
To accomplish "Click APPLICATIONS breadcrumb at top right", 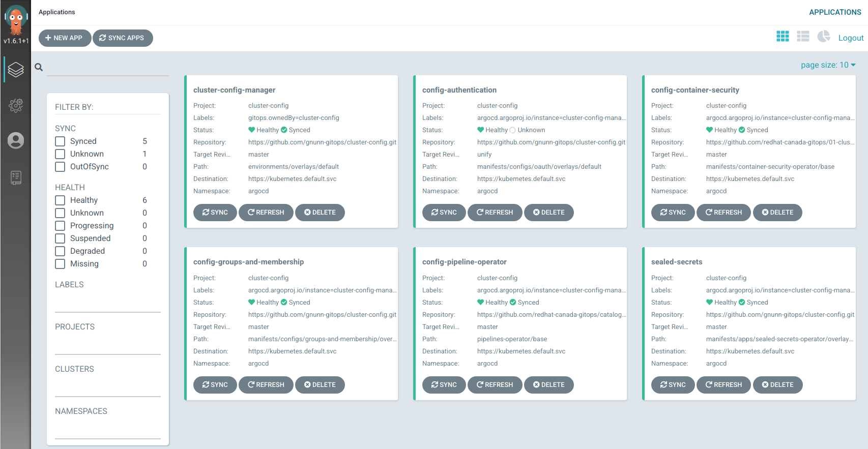I will pyautogui.click(x=835, y=12).
